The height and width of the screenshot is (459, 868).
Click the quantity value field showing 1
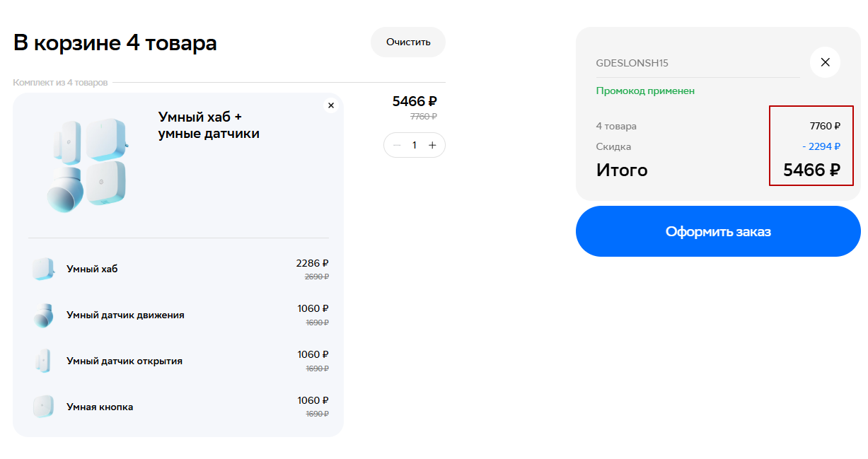coord(415,145)
